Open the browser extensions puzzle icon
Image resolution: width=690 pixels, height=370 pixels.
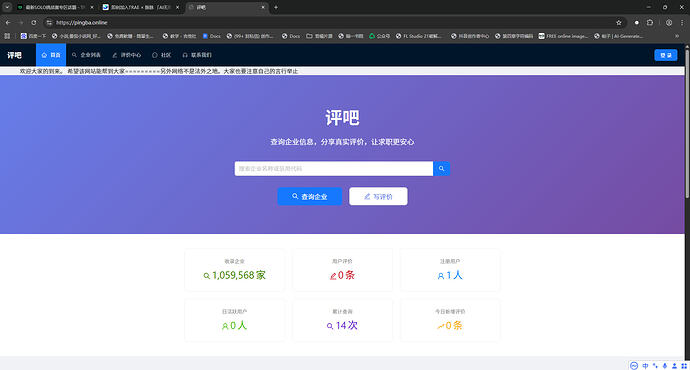click(650, 22)
